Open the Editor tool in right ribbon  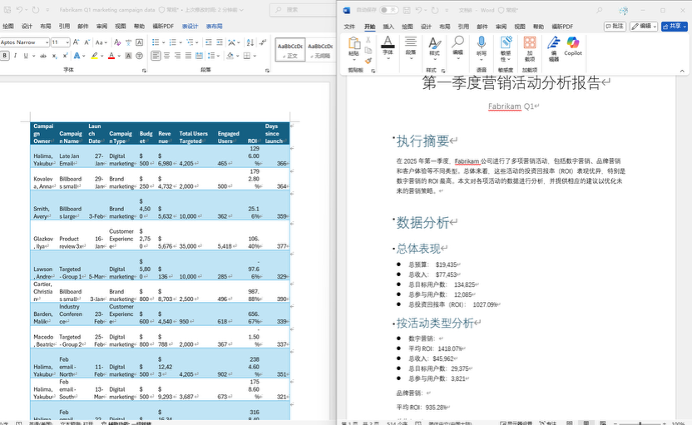(553, 46)
